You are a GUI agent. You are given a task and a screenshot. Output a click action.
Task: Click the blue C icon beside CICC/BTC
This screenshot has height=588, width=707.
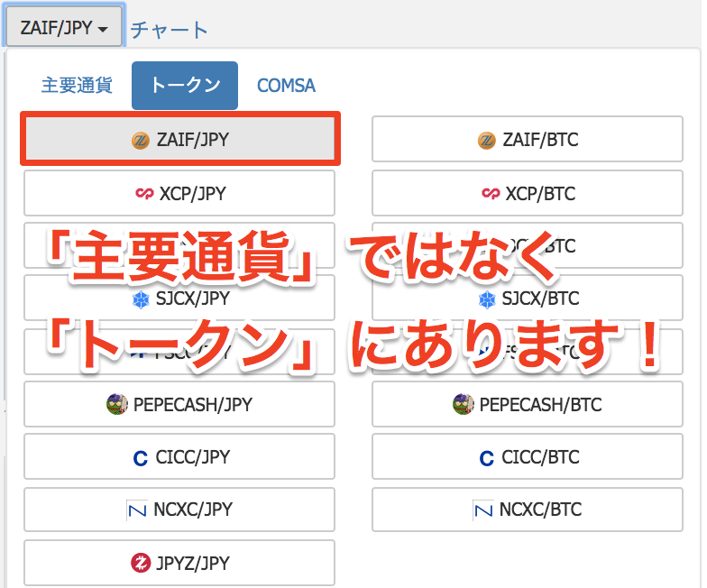click(487, 458)
